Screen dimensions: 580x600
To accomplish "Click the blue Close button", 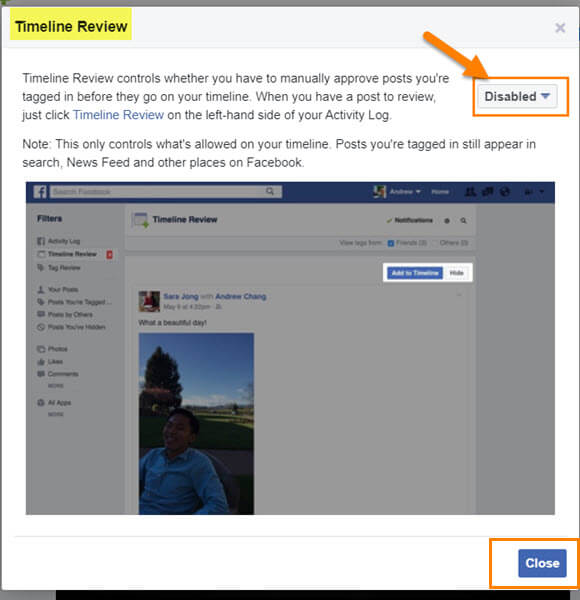I will click(542, 563).
